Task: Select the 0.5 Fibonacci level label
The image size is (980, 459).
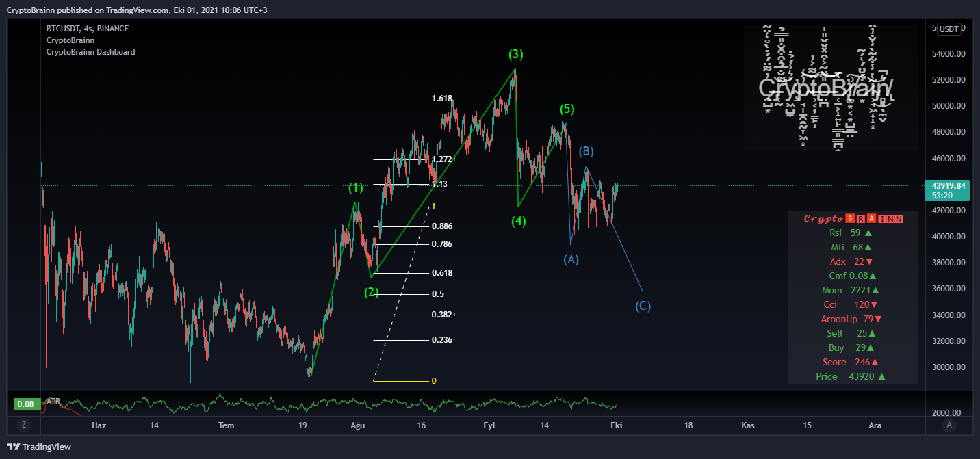Action: [437, 293]
